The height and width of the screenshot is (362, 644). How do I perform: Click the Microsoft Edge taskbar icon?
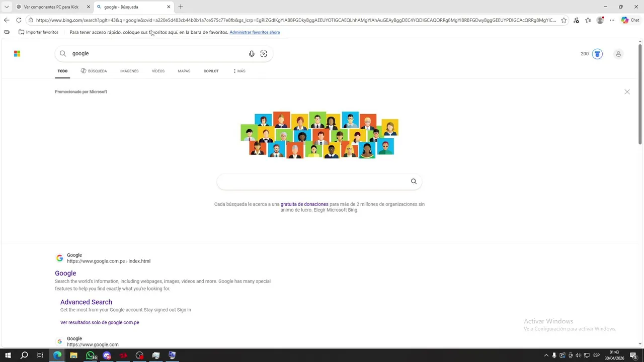pos(57,355)
